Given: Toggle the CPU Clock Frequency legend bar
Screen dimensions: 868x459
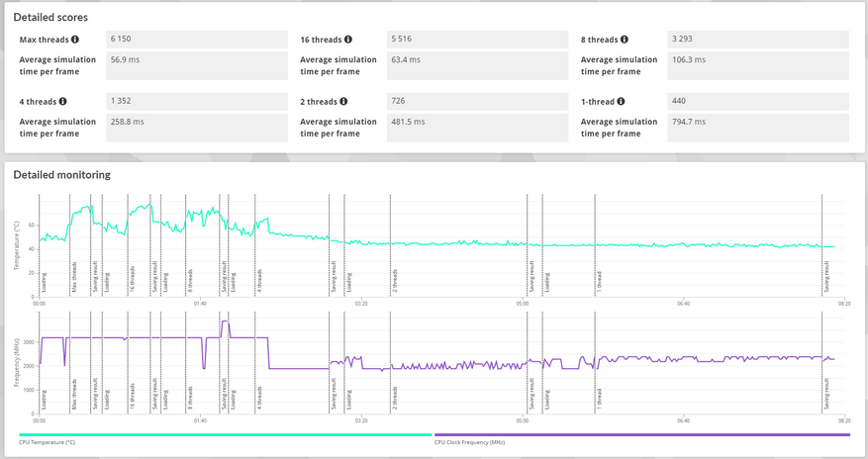Looking at the screenshot, I should [x=642, y=434].
